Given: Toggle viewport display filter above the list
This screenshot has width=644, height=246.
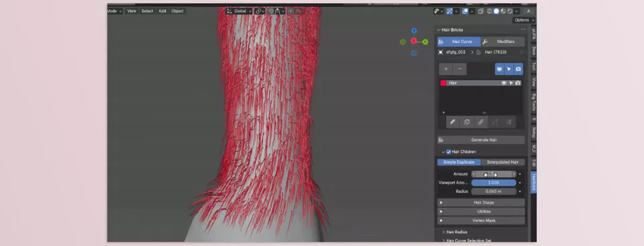Looking at the screenshot, I should 499,69.
